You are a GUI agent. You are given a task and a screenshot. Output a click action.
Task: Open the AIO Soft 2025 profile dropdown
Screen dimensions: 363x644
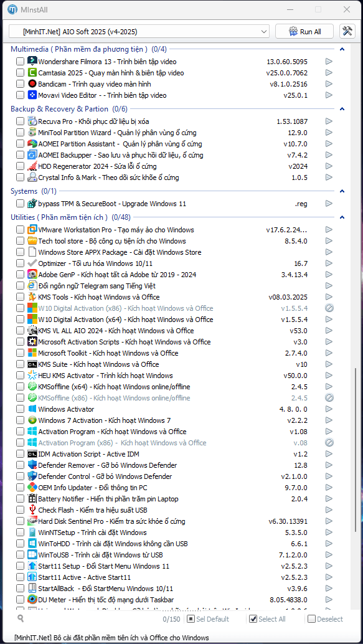pos(139,32)
